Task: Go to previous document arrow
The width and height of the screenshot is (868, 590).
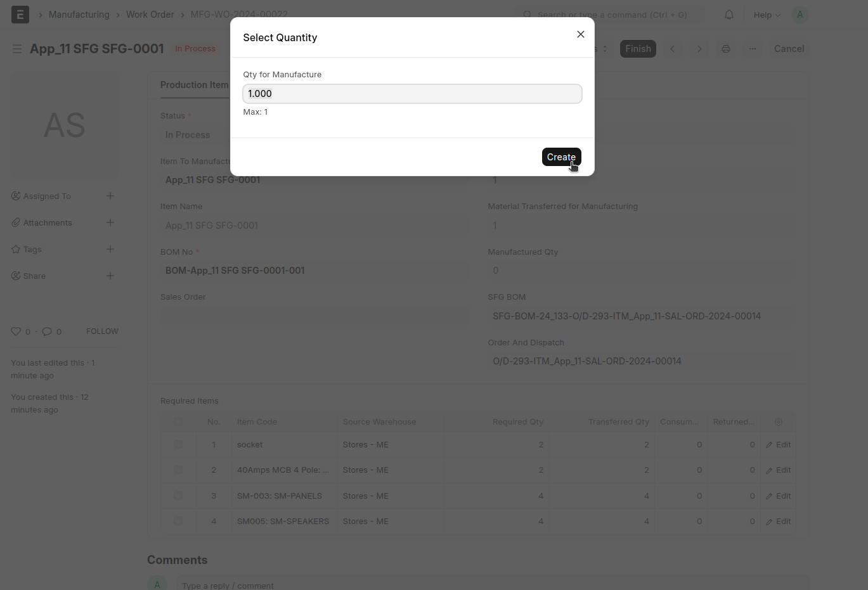Action: point(673,49)
